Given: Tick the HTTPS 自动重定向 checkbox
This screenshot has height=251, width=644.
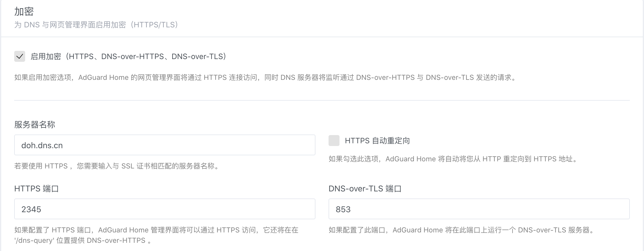Looking at the screenshot, I should (334, 141).
